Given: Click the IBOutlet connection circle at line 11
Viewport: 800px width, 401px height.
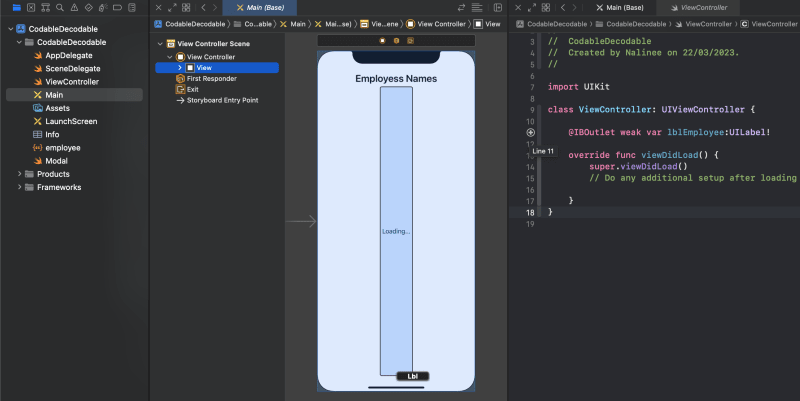Looking at the screenshot, I should [x=531, y=132].
